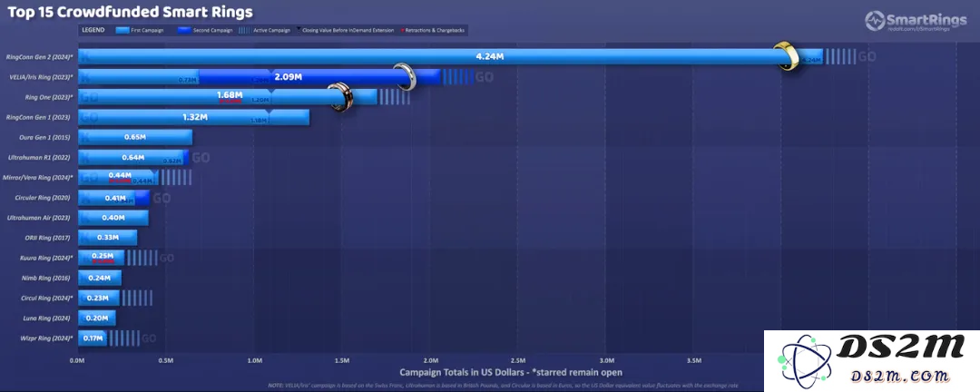Click the SmartRings heartbeat logo icon
The image size is (980, 392).
(875, 21)
